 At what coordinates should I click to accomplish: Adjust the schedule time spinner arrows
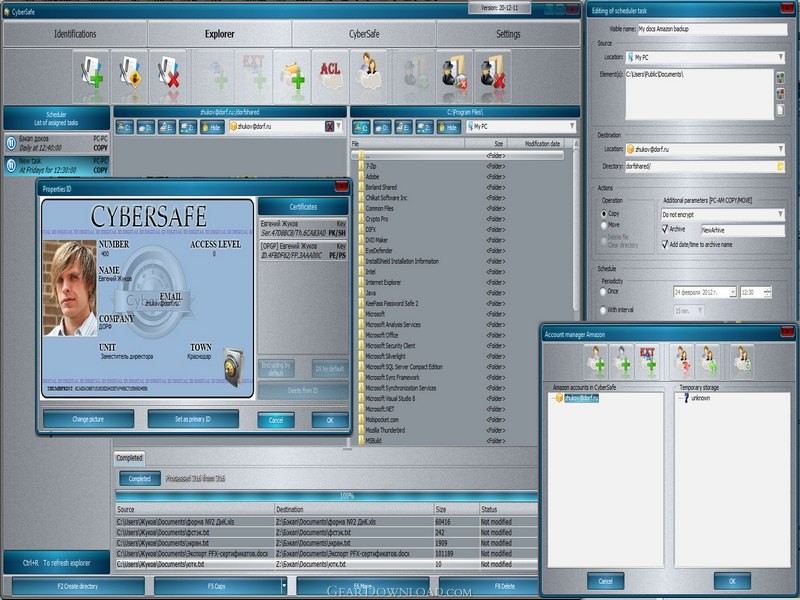pos(767,292)
